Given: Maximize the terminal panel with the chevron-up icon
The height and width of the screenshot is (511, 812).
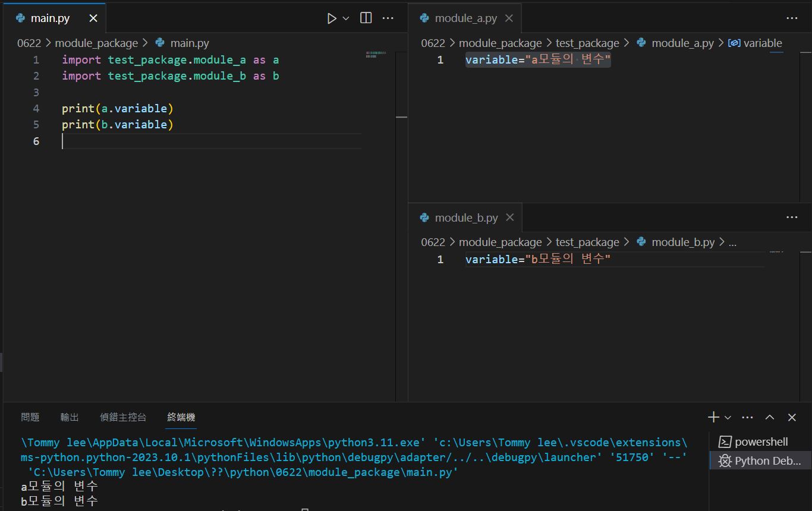Looking at the screenshot, I should [x=770, y=417].
